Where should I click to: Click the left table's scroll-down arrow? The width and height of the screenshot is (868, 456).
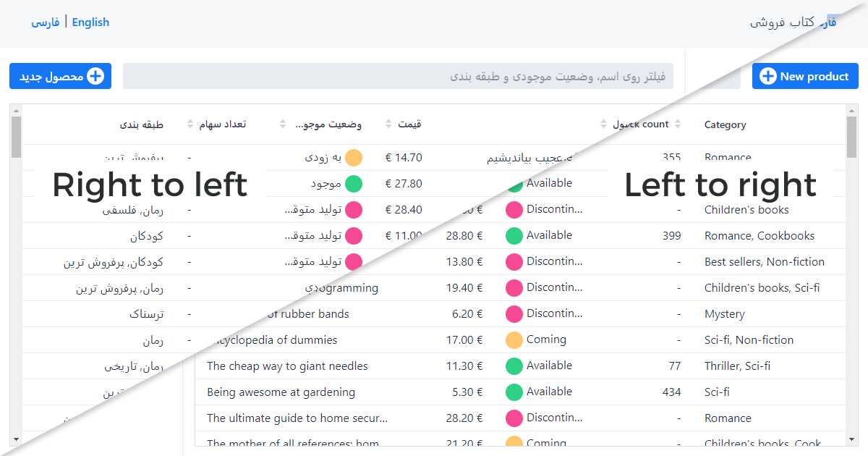point(16,439)
